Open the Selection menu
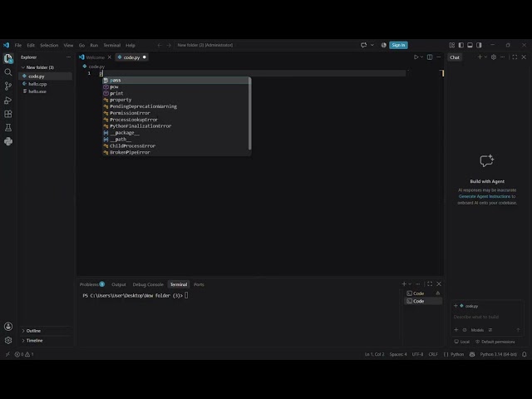This screenshot has width=532, height=399. 49,45
